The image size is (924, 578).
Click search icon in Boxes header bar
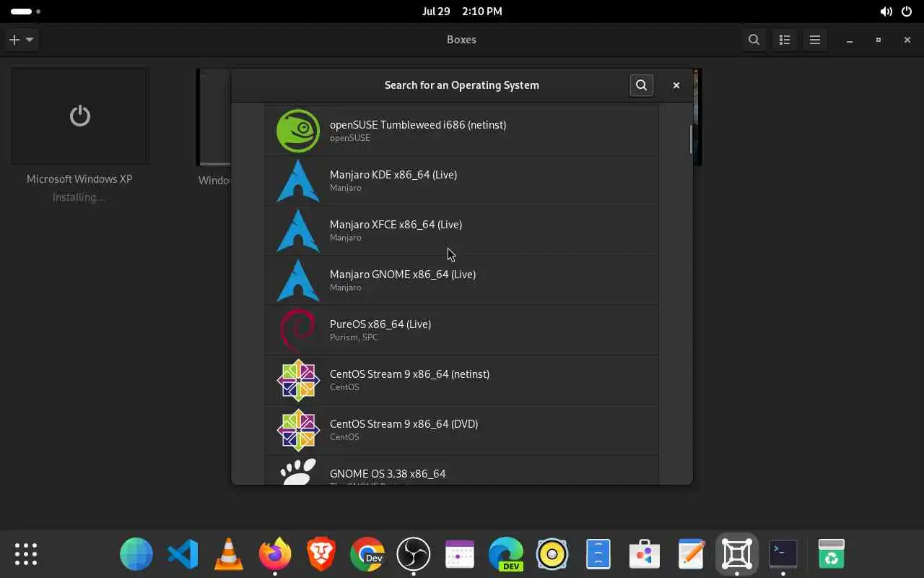tap(754, 40)
